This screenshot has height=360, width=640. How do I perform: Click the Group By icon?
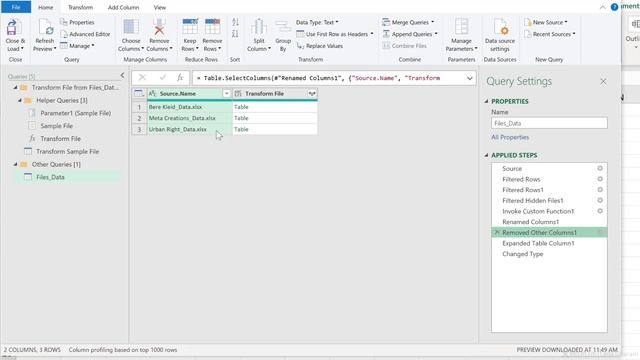(283, 27)
